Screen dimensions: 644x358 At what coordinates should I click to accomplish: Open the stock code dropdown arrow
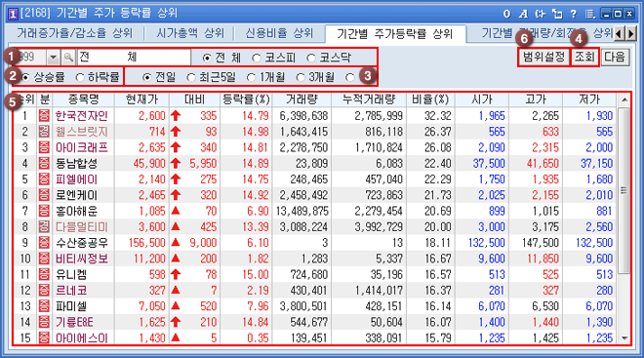[53, 58]
